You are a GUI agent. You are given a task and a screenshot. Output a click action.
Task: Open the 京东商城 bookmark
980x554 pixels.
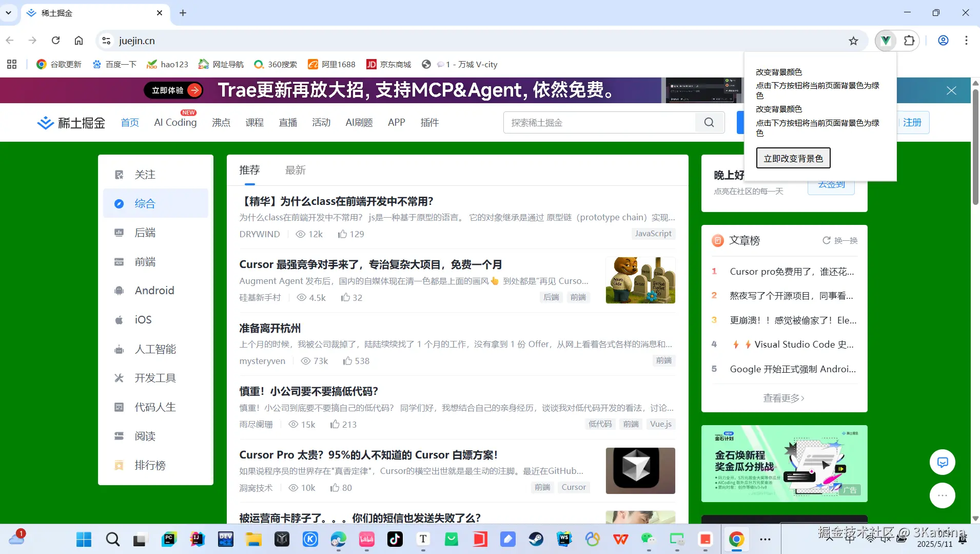(389, 64)
